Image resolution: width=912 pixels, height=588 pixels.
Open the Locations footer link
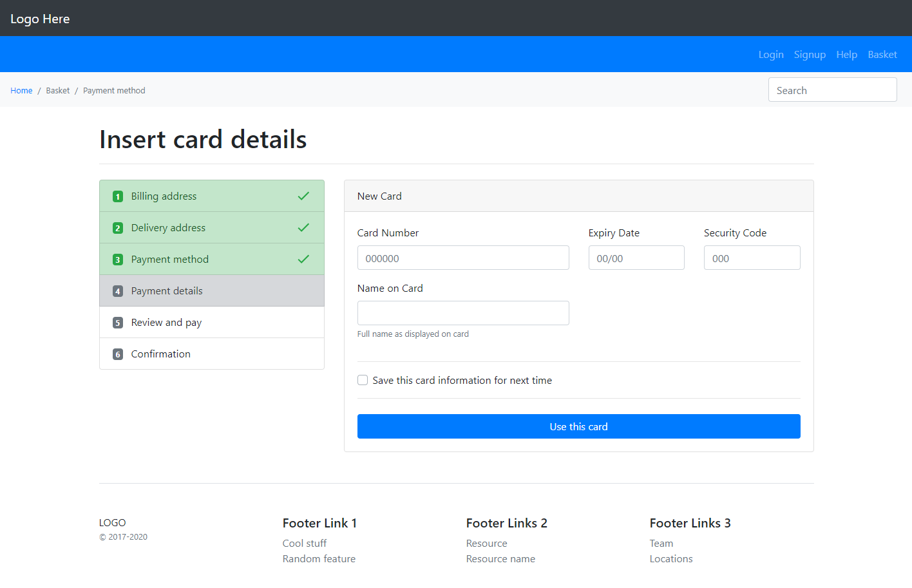(671, 559)
